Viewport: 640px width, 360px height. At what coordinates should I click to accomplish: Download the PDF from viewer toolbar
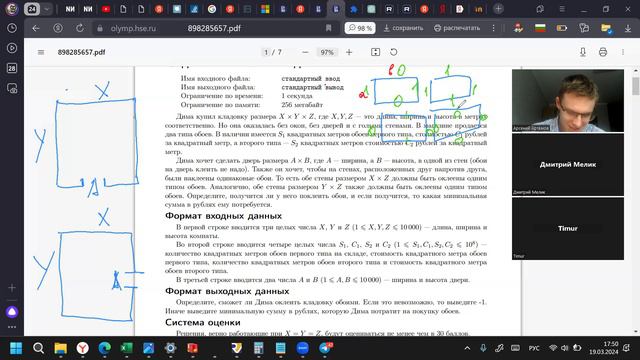click(x=583, y=52)
